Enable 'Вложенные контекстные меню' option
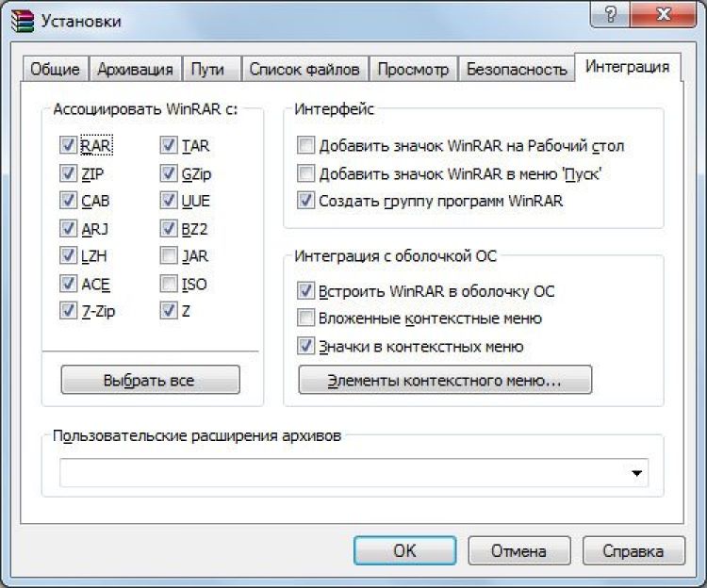707x588 pixels. coord(305,318)
